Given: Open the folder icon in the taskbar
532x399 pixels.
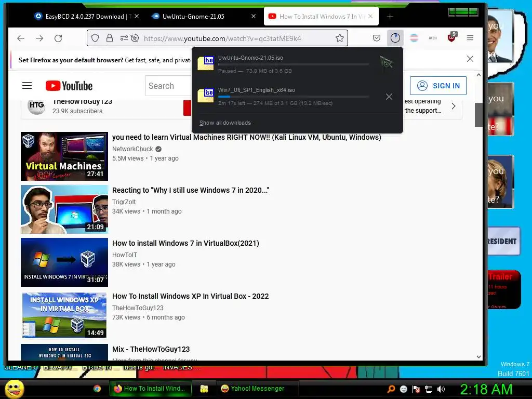Looking at the screenshot, I should 204,389.
